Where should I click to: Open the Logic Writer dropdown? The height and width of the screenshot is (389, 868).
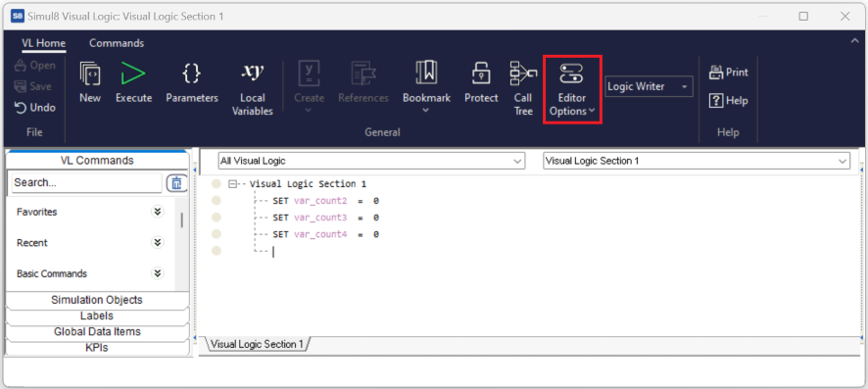[x=649, y=87]
